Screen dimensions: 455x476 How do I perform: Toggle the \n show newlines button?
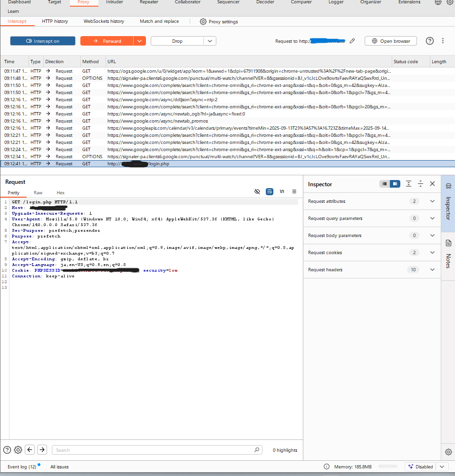(282, 191)
